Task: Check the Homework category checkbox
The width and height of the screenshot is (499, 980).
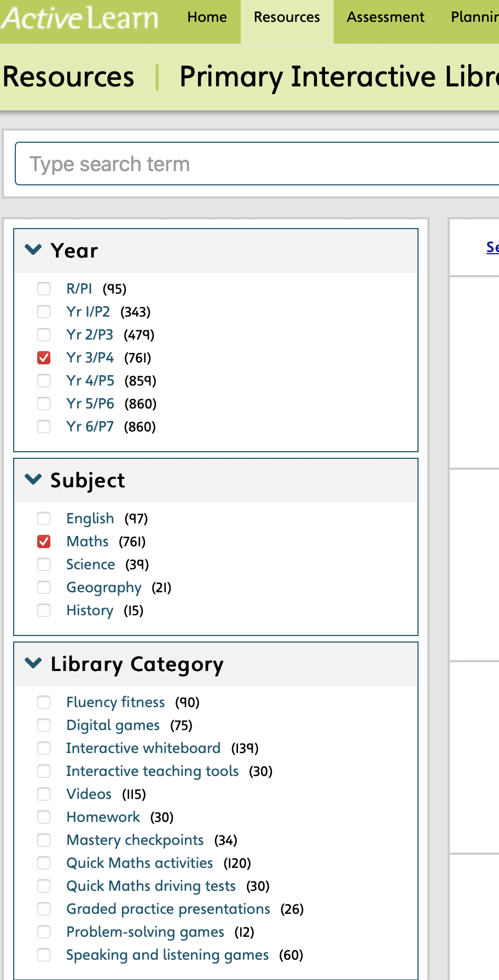Action: pos(44,817)
